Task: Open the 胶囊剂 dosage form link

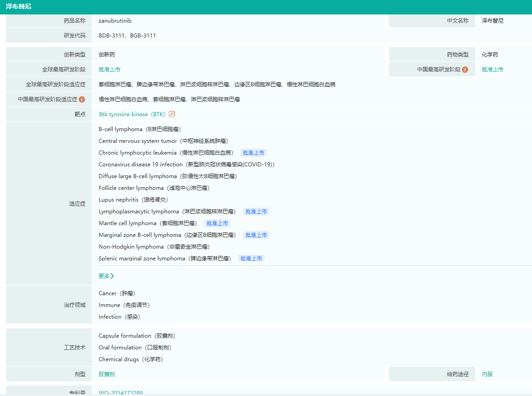Action: [x=107, y=374]
